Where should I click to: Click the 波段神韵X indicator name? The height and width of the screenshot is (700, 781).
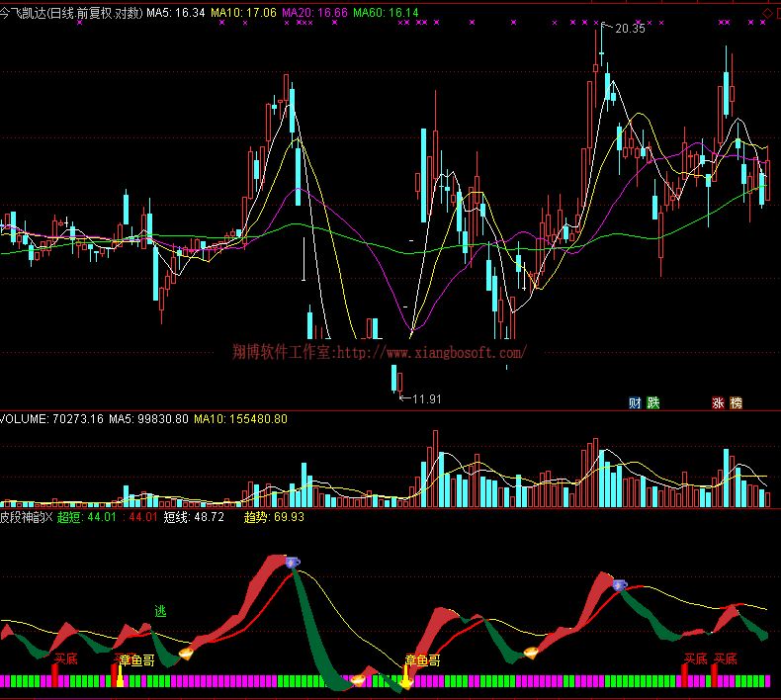click(26, 517)
